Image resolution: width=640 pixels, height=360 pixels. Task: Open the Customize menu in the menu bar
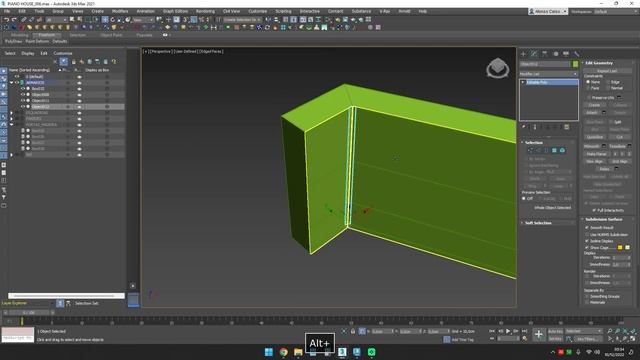click(x=258, y=11)
